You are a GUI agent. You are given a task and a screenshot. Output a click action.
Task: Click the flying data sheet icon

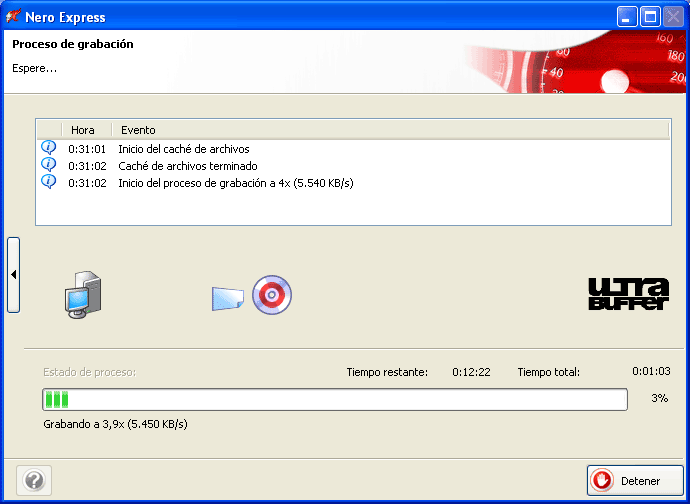pyautogui.click(x=228, y=299)
